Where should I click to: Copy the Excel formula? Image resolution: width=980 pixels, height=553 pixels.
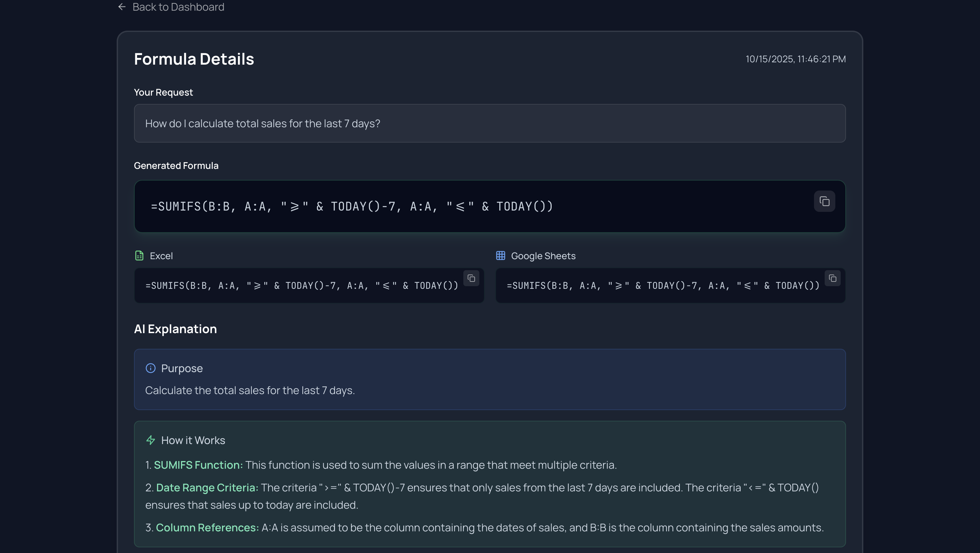[471, 278]
